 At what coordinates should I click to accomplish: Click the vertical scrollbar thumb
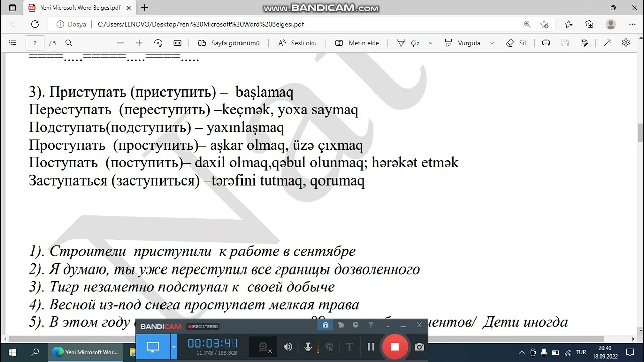[x=640, y=133]
